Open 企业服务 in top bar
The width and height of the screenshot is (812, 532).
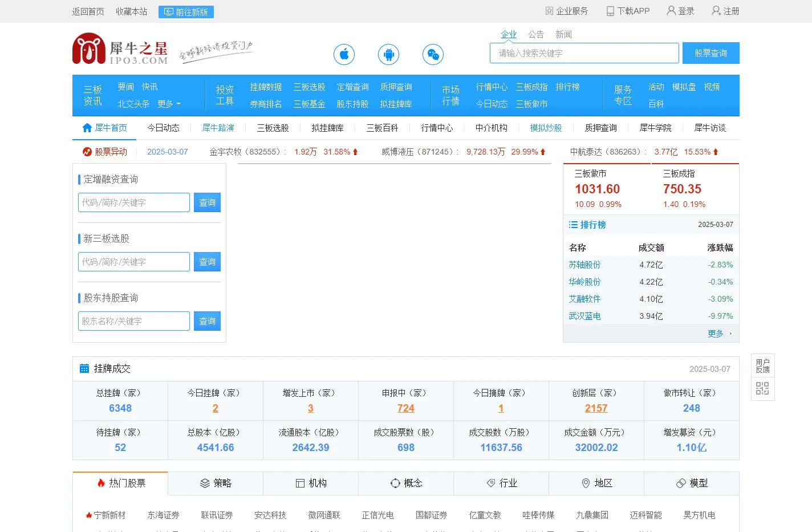point(567,11)
